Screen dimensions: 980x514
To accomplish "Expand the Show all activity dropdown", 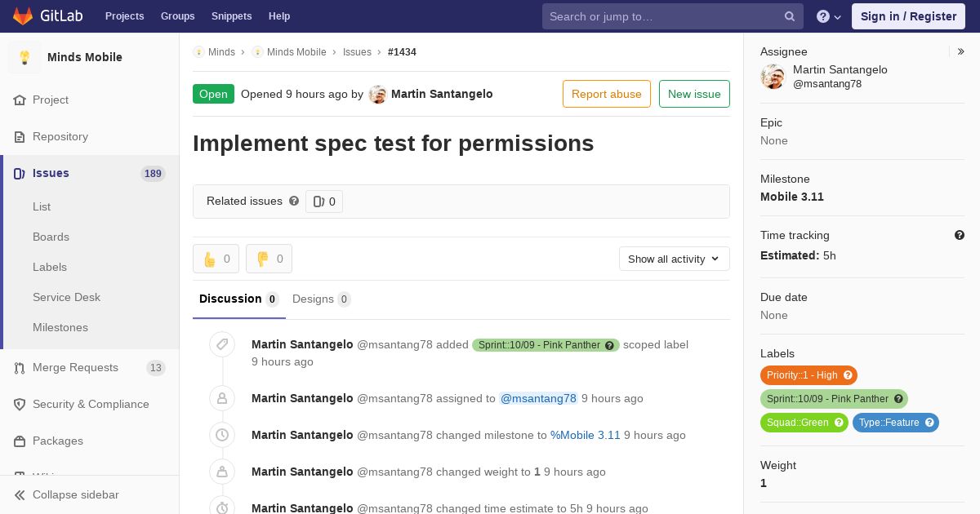I will point(675,259).
